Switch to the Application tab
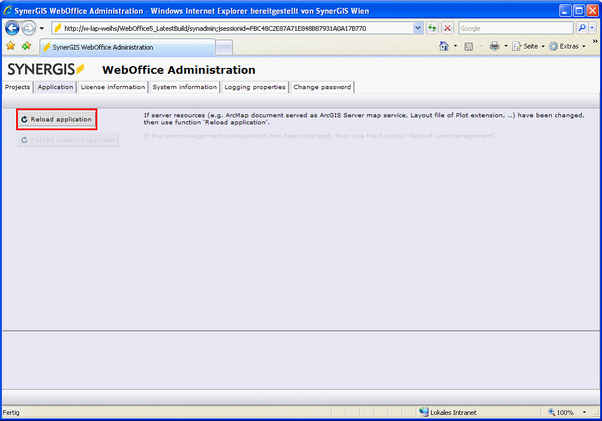The height and width of the screenshot is (421, 602). (55, 87)
